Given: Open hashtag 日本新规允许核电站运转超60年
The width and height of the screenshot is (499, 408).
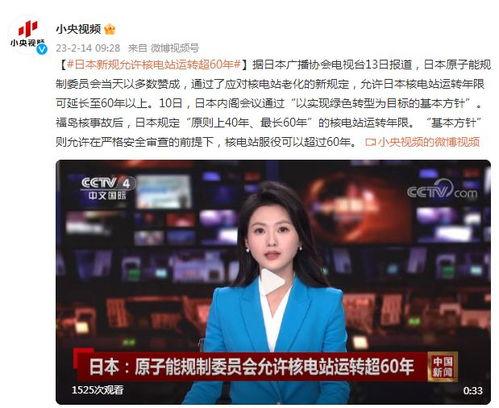Looking at the screenshot, I should pos(154,64).
